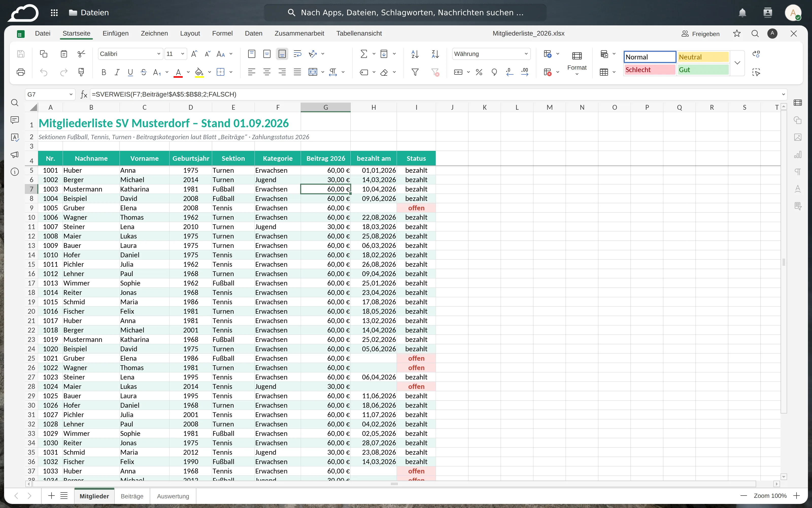Open the chart settings icon in right sidebar
Viewport: 812px width, 508px height.
tap(798, 154)
